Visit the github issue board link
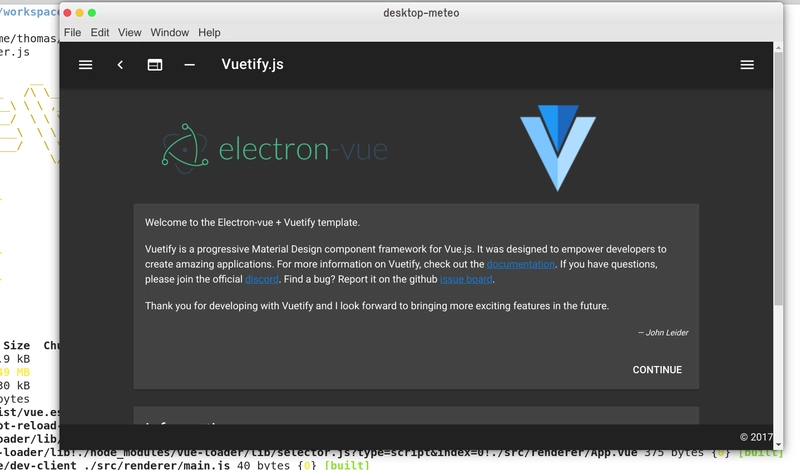 tap(466, 280)
